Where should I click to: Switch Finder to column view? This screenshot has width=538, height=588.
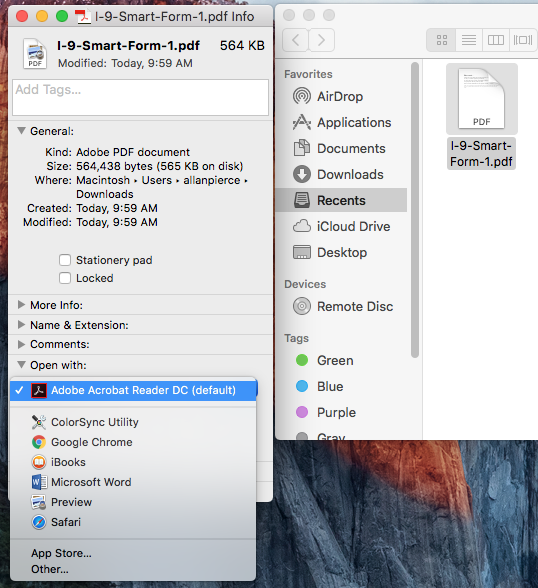coord(496,40)
